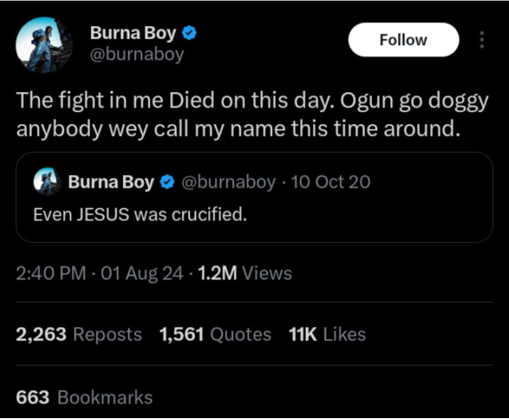Click the small avatar in the quoted tweet
This screenshot has height=420, width=509.
point(47,183)
